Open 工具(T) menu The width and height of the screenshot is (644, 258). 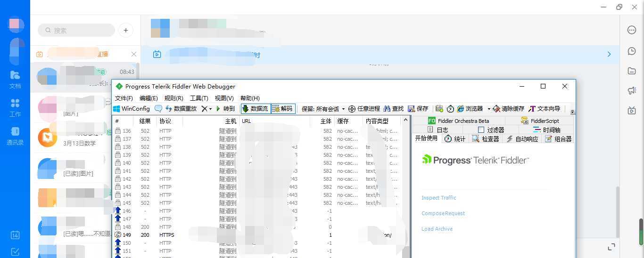pyautogui.click(x=199, y=98)
